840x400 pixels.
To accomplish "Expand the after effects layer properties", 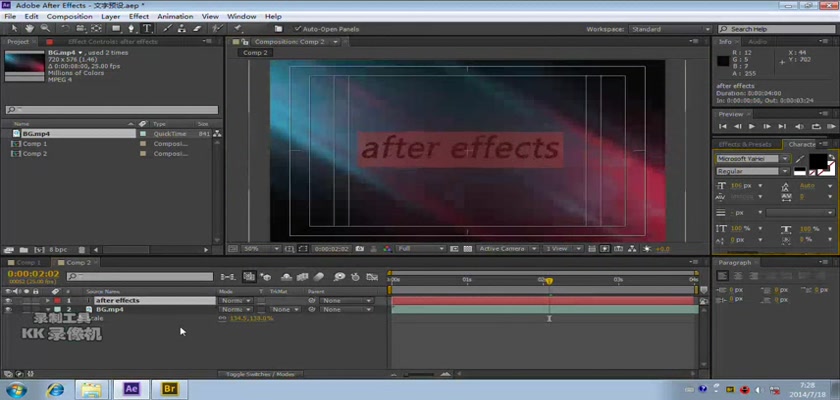I will coord(48,301).
